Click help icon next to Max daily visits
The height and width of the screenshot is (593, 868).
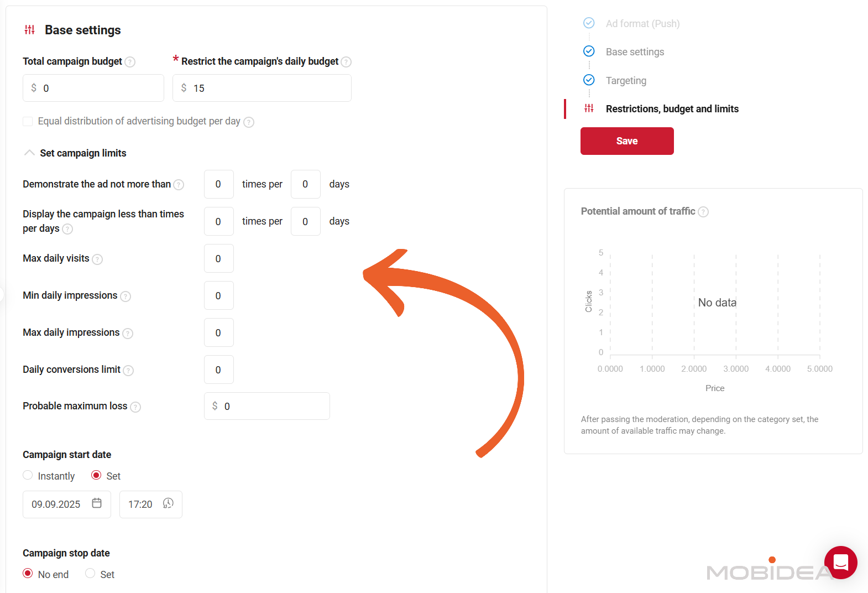[x=97, y=259]
